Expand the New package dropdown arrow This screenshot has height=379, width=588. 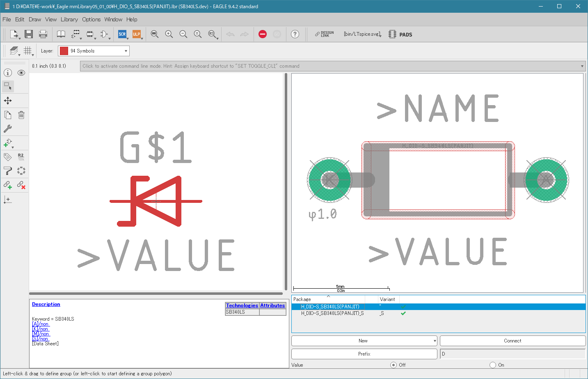click(435, 341)
